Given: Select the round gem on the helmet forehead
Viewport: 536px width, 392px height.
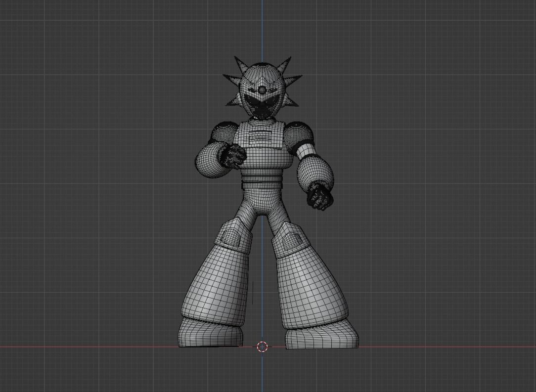Looking at the screenshot, I should pos(262,90).
